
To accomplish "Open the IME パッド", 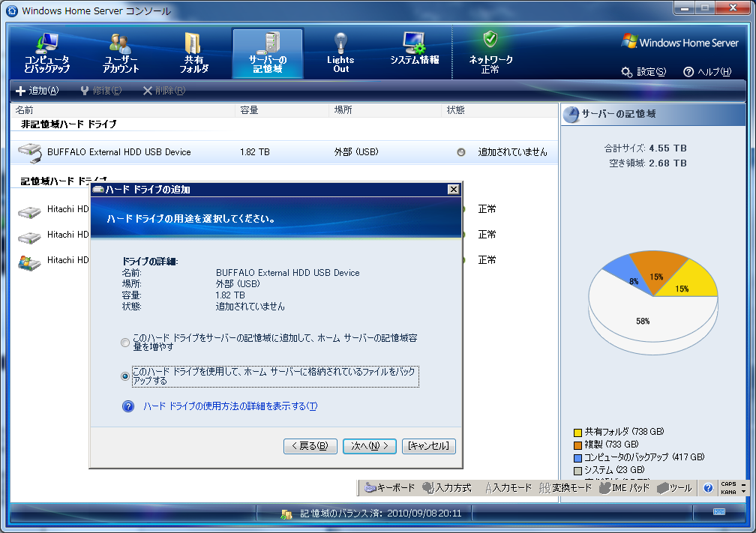I will [624, 488].
